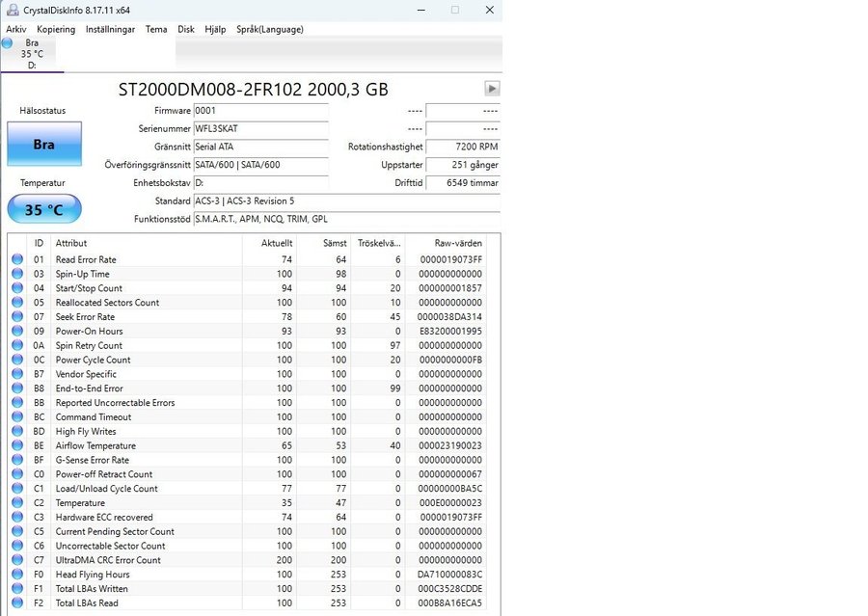The height and width of the screenshot is (616, 868).
Task: Click status orb for Total LBAs Written
Action: (17, 588)
